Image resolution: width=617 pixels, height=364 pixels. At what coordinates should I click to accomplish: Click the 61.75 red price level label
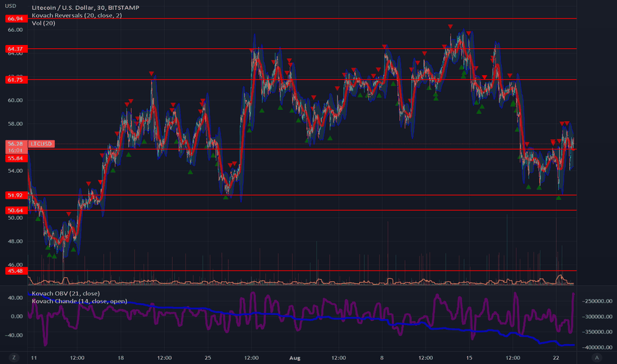(x=16, y=79)
